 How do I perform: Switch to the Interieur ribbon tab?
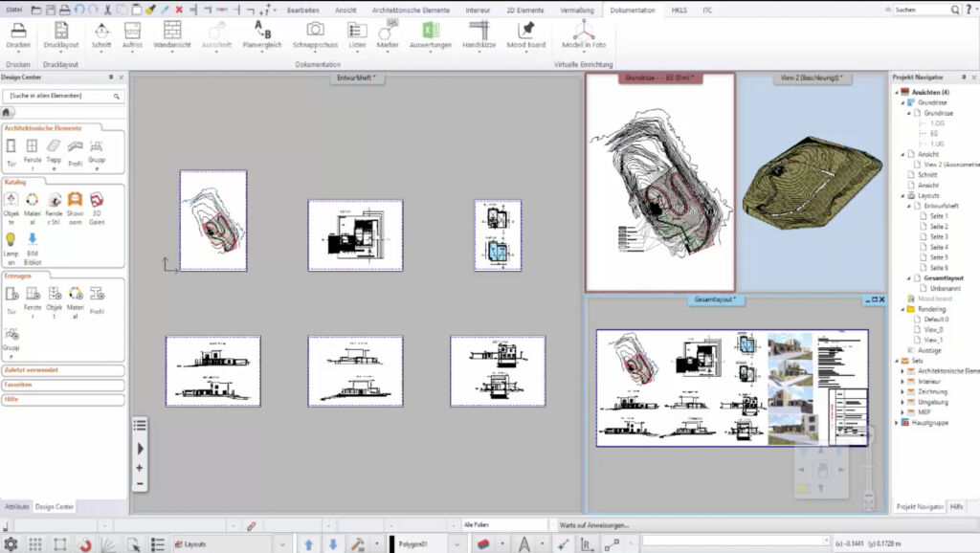(478, 10)
